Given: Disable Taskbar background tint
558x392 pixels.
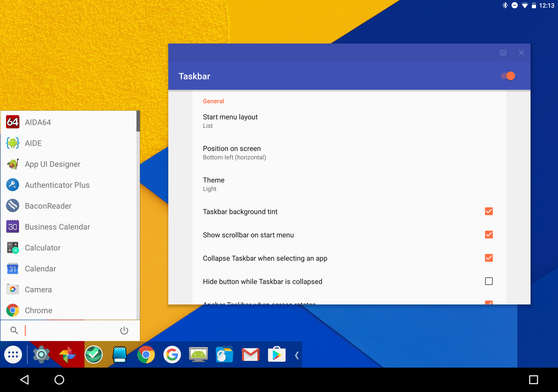Looking at the screenshot, I should 488,211.
